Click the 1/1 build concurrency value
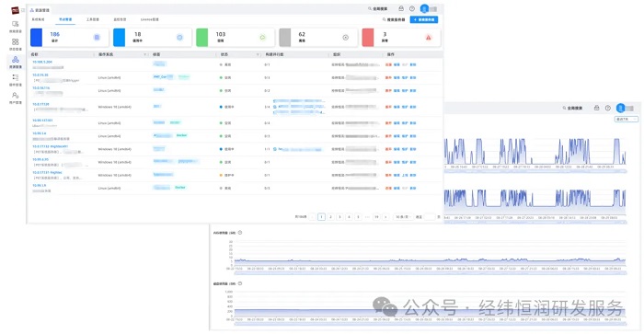 pyautogui.click(x=267, y=149)
